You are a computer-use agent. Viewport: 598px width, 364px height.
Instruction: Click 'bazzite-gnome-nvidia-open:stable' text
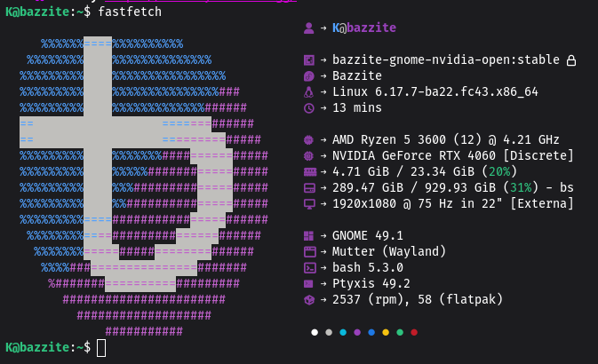coord(446,59)
